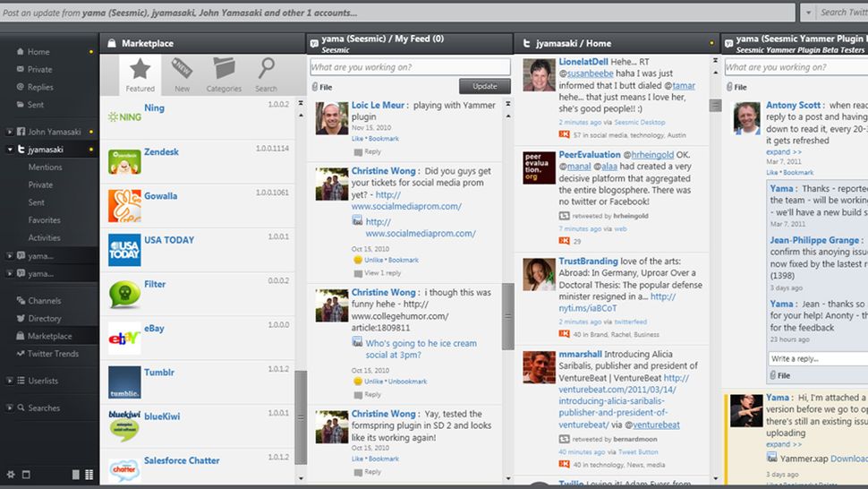Expand the first yama... Yammer account
The image size is (868, 489).
point(10,256)
